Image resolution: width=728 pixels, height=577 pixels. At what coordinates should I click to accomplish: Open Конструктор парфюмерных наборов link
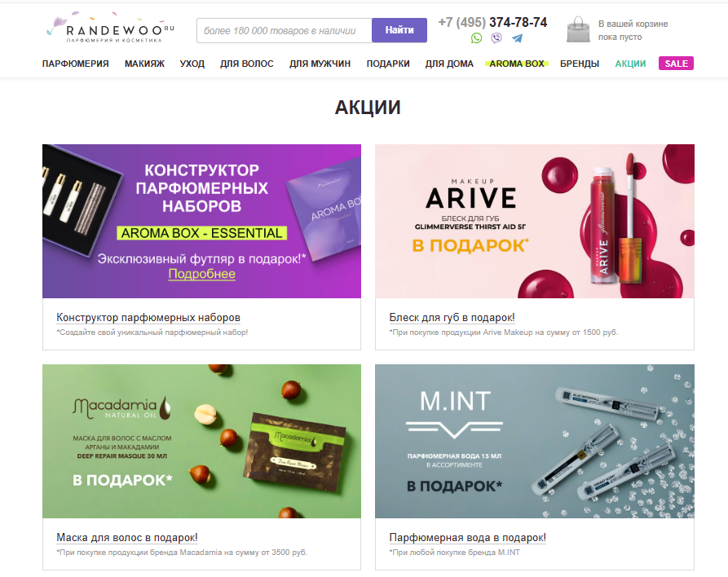click(148, 318)
